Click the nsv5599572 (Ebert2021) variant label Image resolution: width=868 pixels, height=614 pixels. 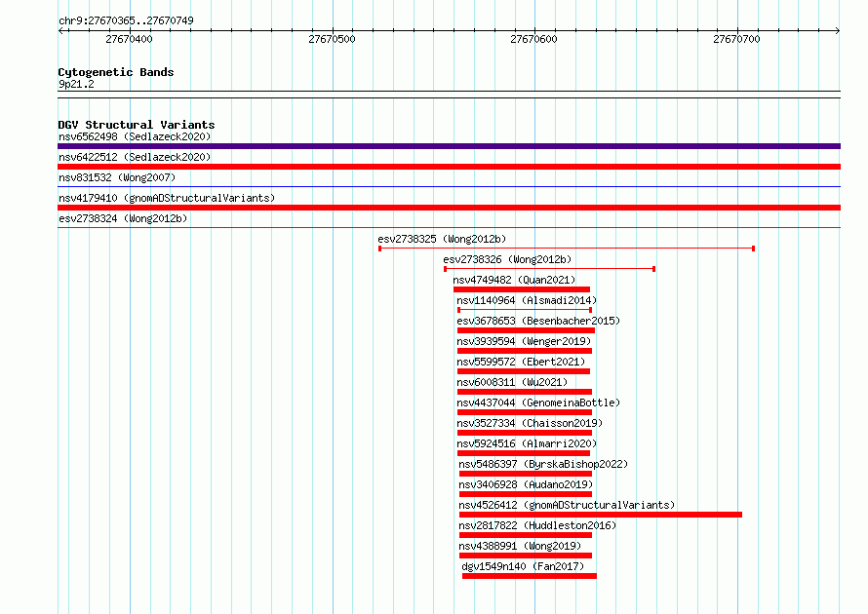(521, 362)
